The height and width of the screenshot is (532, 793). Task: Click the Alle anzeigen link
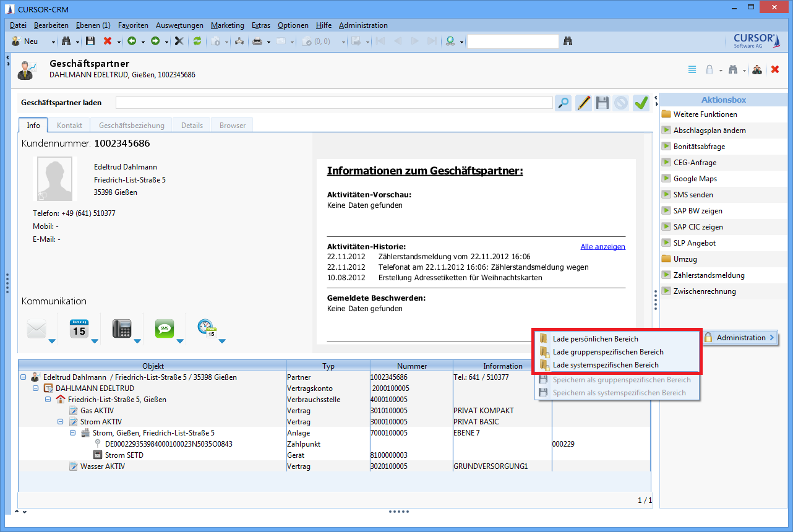coord(602,247)
